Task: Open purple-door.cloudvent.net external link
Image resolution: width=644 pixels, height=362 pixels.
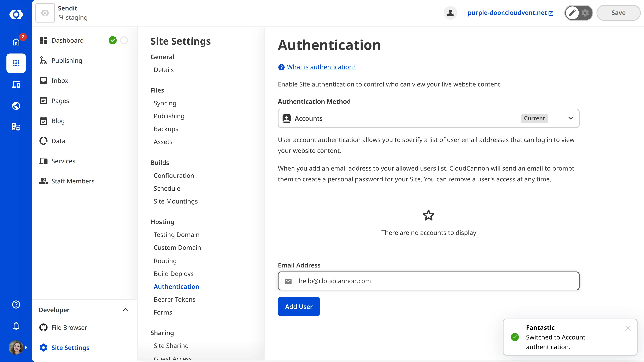Action: point(510,13)
